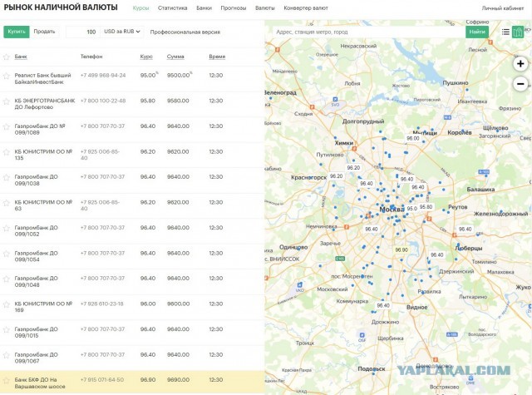Sort by Банк column header
The height and width of the screenshot is (395, 532).
pyautogui.click(x=21, y=57)
